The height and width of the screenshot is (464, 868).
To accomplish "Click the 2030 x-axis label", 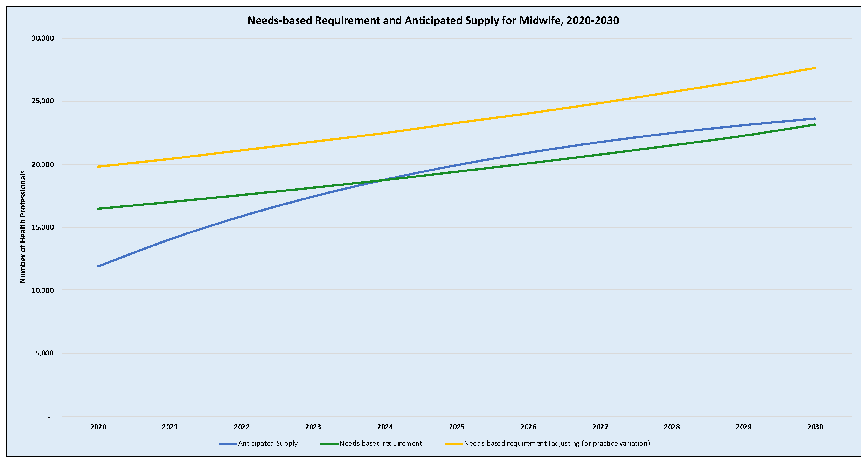I will pyautogui.click(x=815, y=427).
